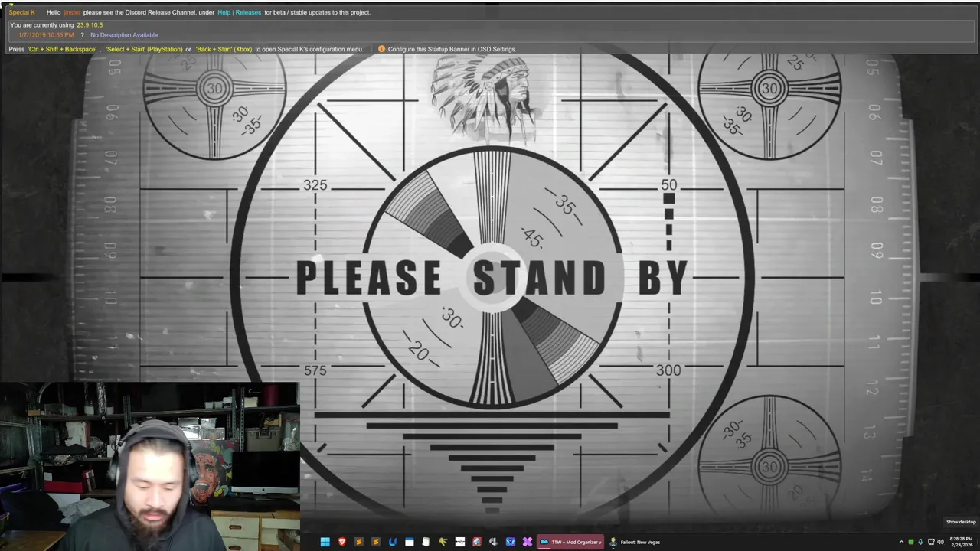
Task: Open the grey figure taskbar icon
Action: tap(494, 542)
